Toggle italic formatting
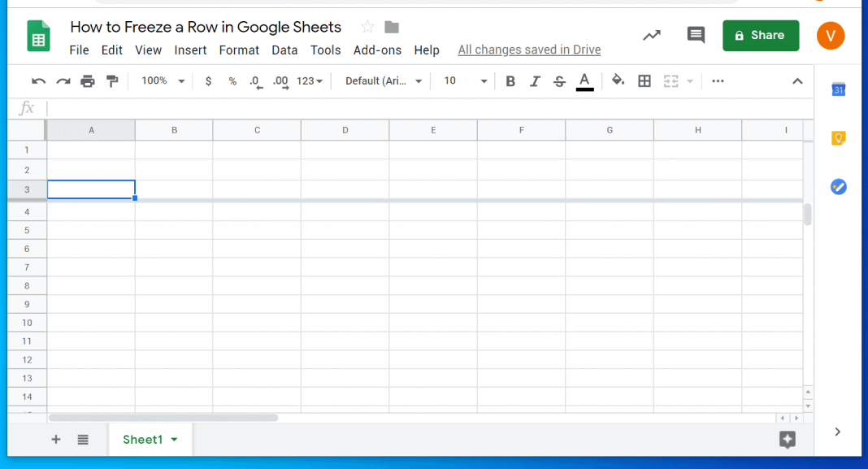 click(x=535, y=80)
